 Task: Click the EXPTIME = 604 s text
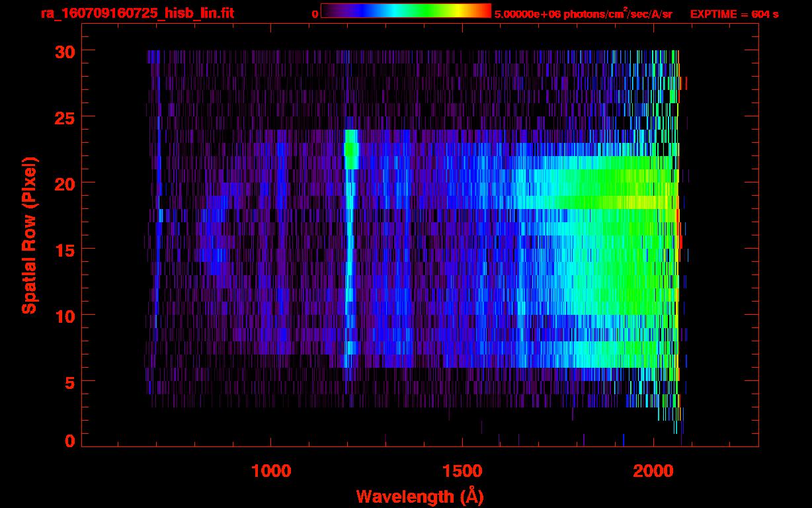734,14
